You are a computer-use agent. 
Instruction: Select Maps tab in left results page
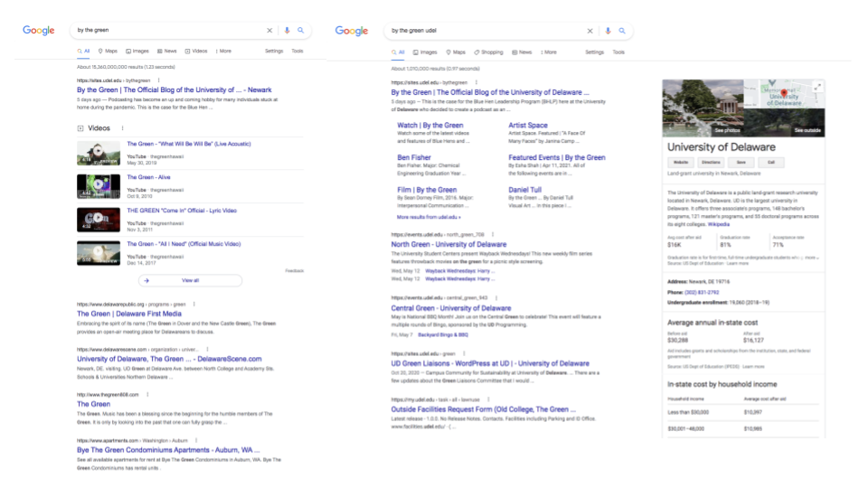[x=108, y=51]
